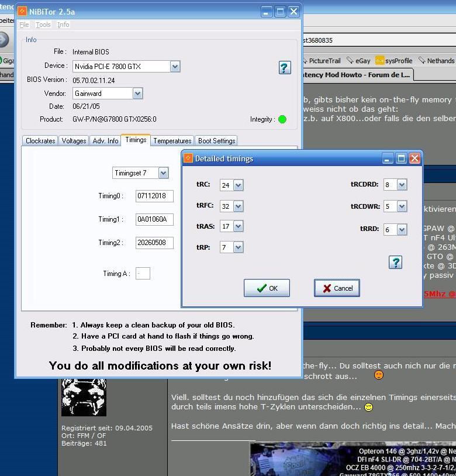Click the green Integrity indicator

[282, 119]
